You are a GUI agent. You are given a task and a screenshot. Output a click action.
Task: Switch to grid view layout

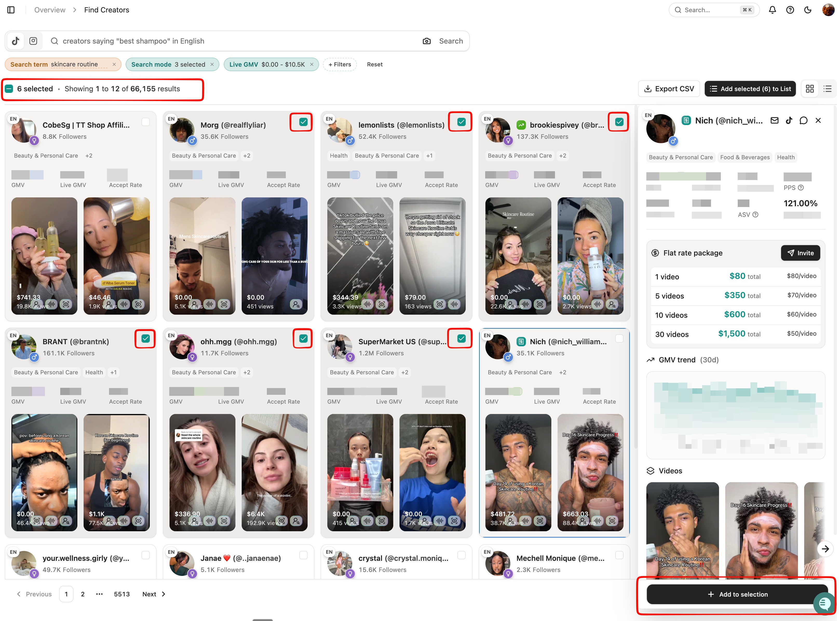(x=810, y=89)
